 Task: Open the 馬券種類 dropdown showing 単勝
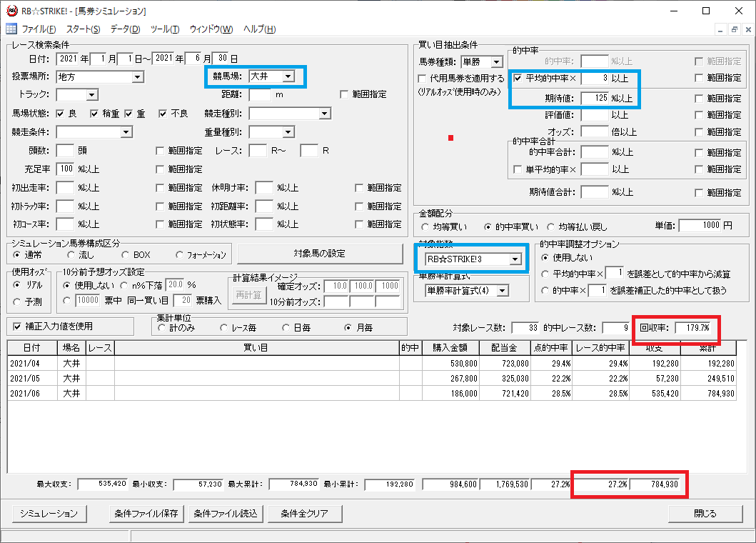click(497, 62)
